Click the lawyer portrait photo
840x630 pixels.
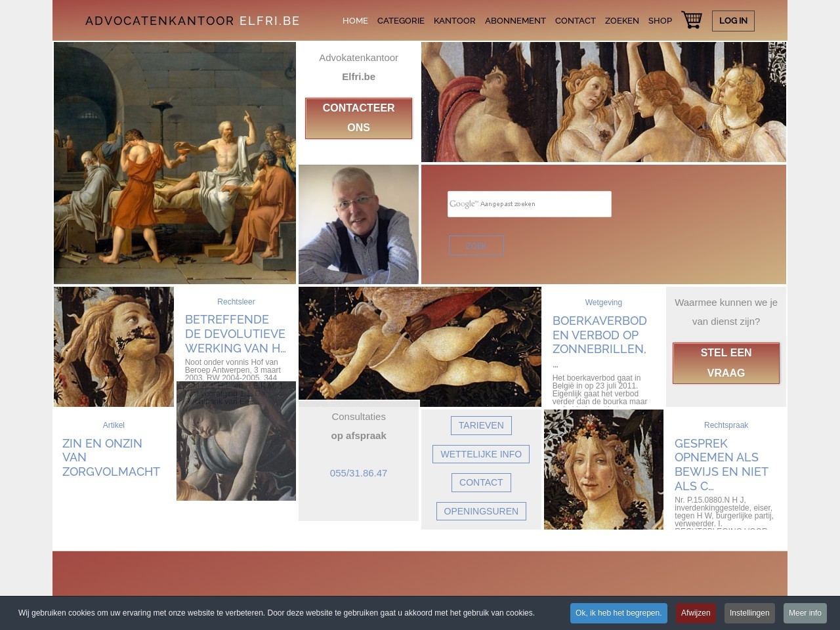358,224
